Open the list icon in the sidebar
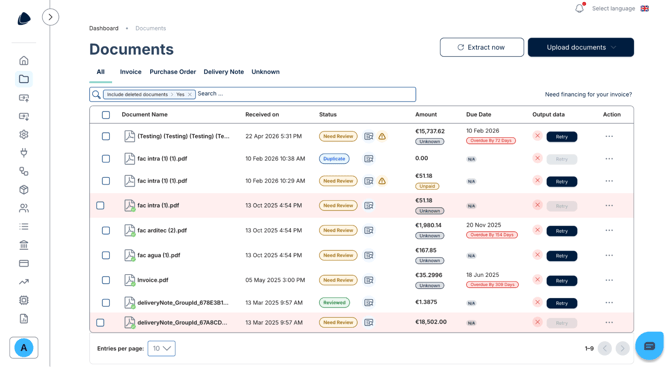The width and height of the screenshot is (670, 367). (24, 226)
